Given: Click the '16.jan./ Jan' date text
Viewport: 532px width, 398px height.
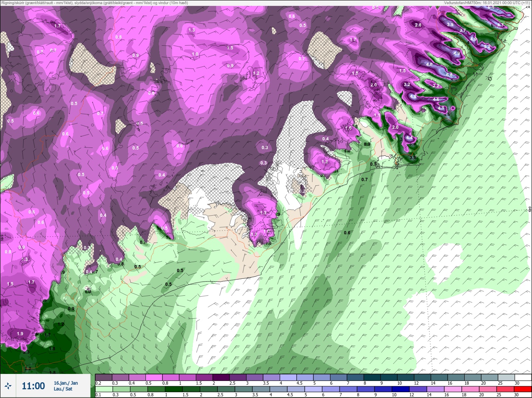Looking at the screenshot, I should coord(66,383).
